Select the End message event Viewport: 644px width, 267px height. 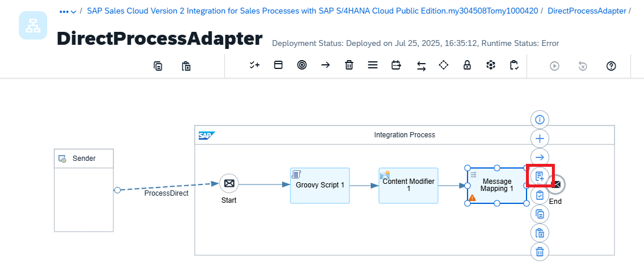click(557, 184)
